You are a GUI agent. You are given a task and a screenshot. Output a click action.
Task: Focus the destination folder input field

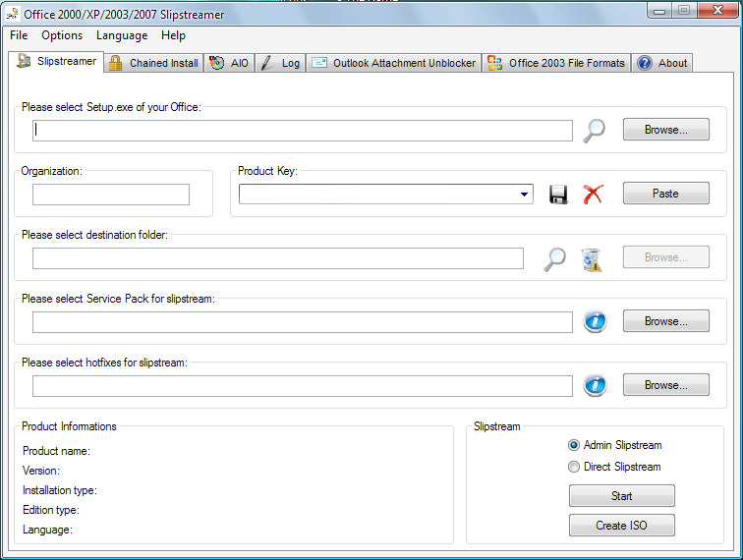278,258
